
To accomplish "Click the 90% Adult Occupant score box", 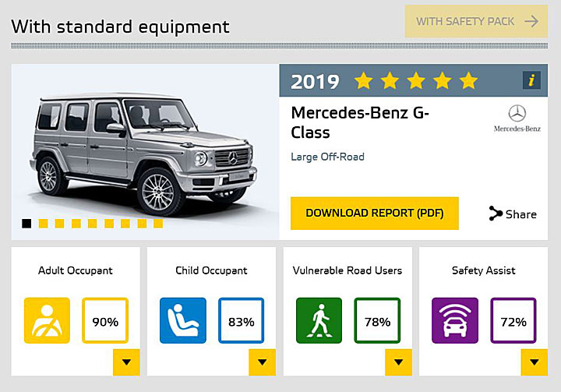I will point(105,320).
